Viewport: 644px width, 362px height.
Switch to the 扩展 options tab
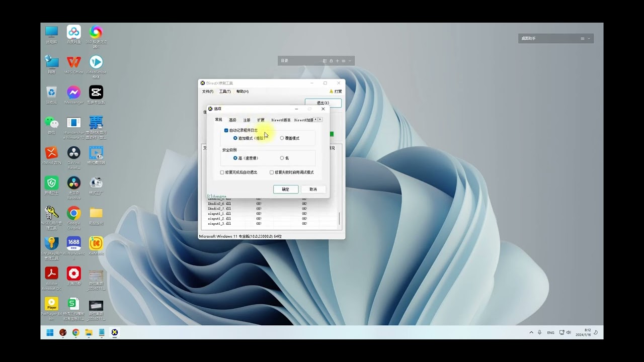pos(261,120)
